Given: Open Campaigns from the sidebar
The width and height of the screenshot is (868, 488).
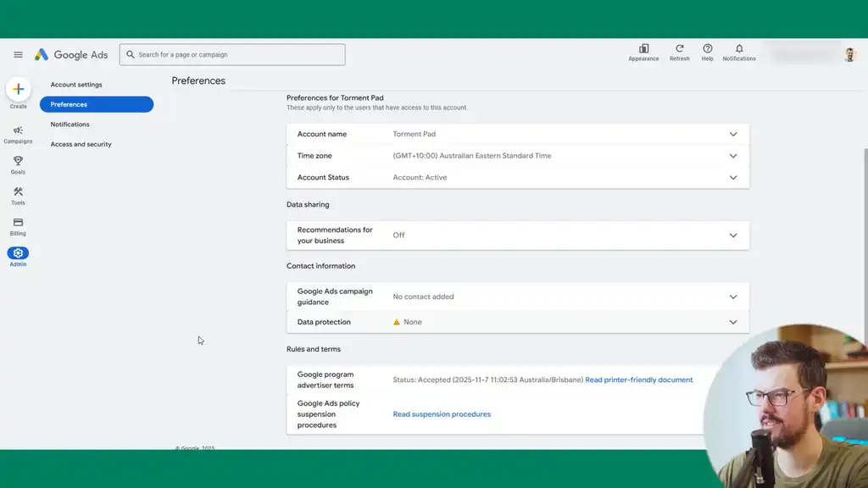Looking at the screenshot, I should (18, 131).
